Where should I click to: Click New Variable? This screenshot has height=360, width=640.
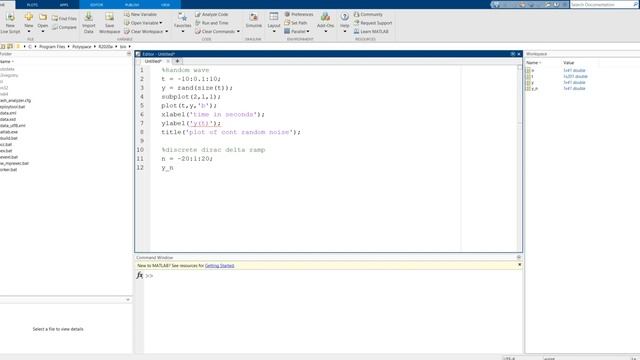[140, 14]
